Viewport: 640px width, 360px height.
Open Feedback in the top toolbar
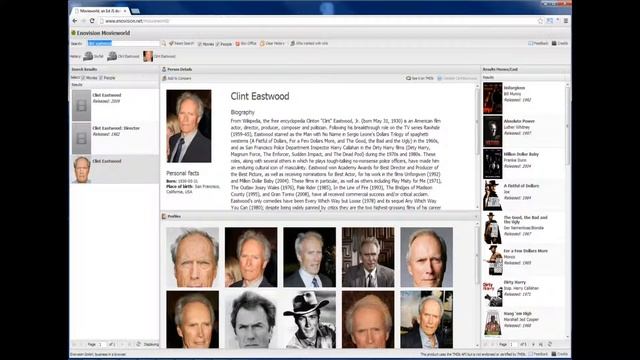[538, 43]
